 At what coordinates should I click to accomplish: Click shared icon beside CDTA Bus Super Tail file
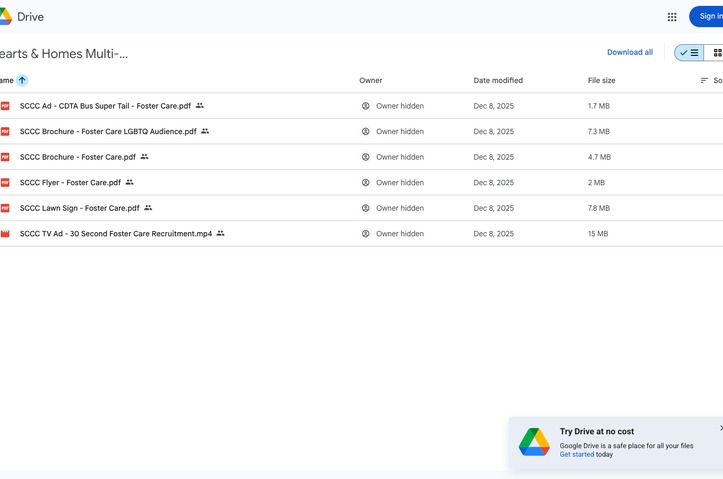[x=200, y=106]
